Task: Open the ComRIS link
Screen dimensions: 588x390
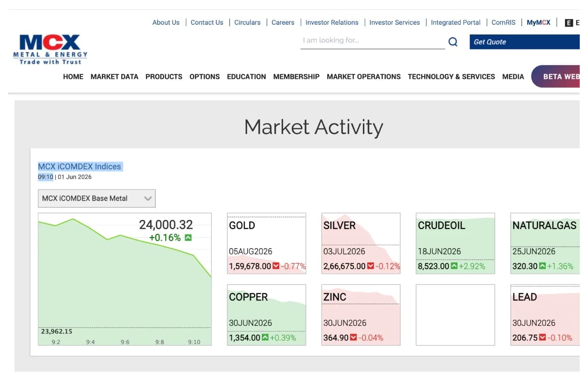Action: tap(503, 22)
